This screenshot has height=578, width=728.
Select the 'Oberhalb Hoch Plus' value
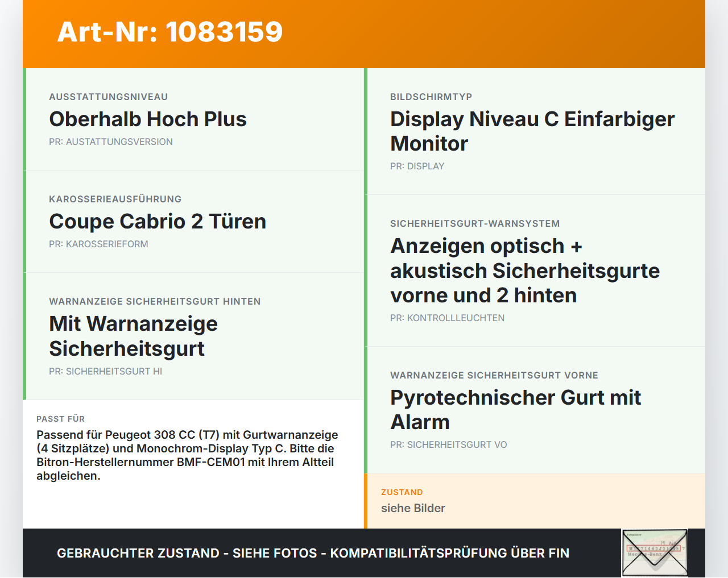pos(148,119)
